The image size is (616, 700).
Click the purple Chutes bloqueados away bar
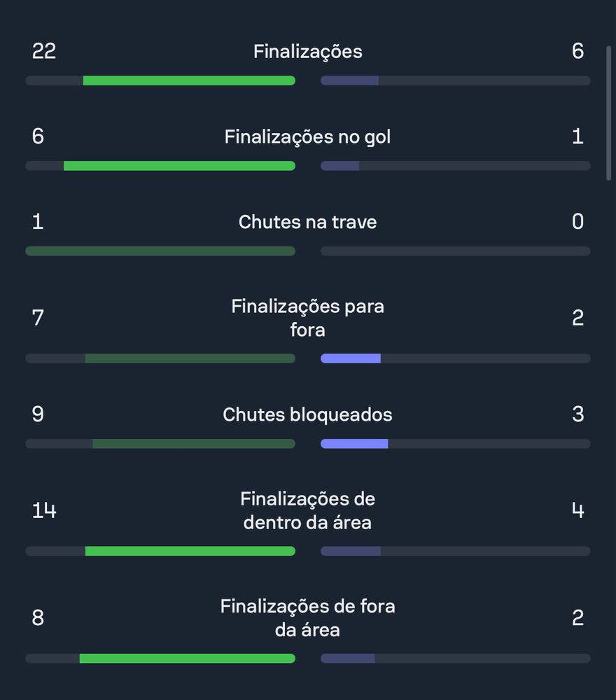pos(354,443)
